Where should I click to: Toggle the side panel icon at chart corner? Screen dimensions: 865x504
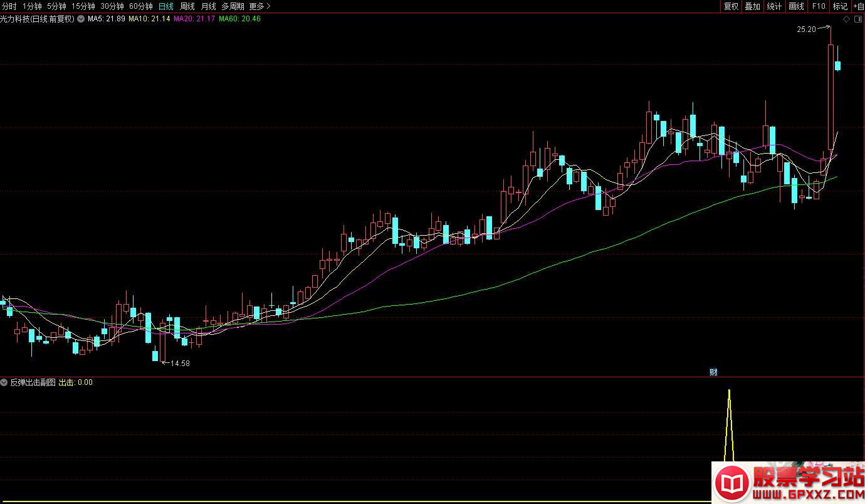857,19
